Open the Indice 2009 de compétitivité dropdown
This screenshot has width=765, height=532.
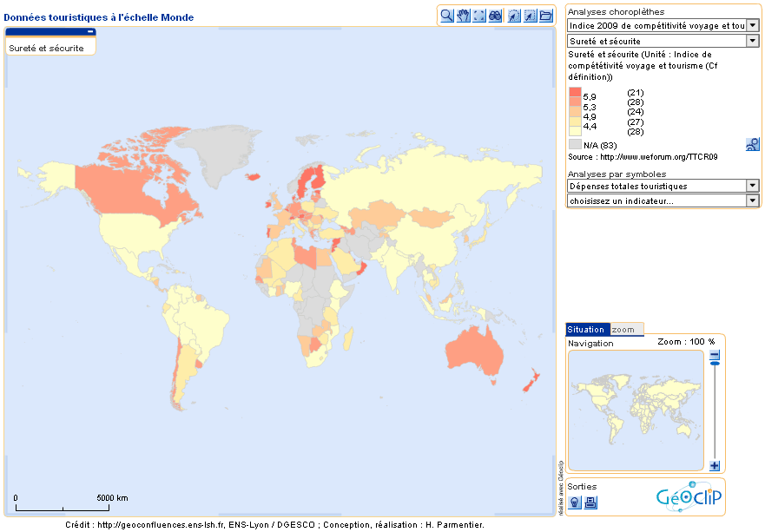pyautogui.click(x=752, y=26)
